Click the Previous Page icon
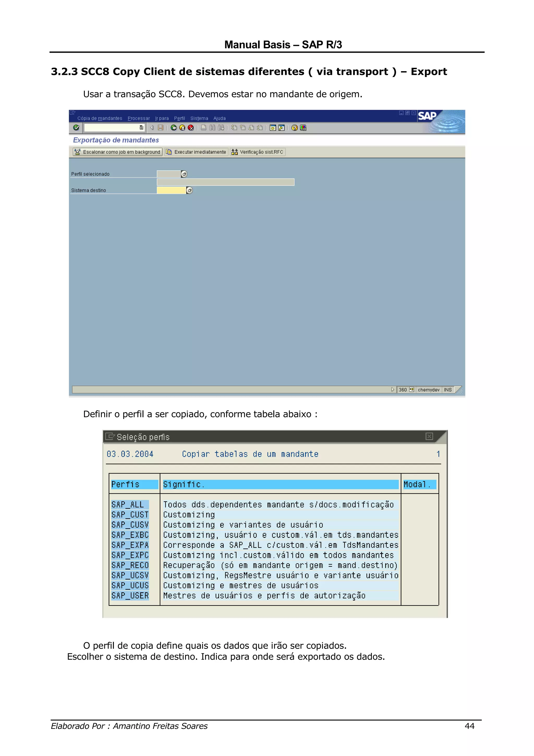Screen dimensions: 534x756 click(242, 127)
